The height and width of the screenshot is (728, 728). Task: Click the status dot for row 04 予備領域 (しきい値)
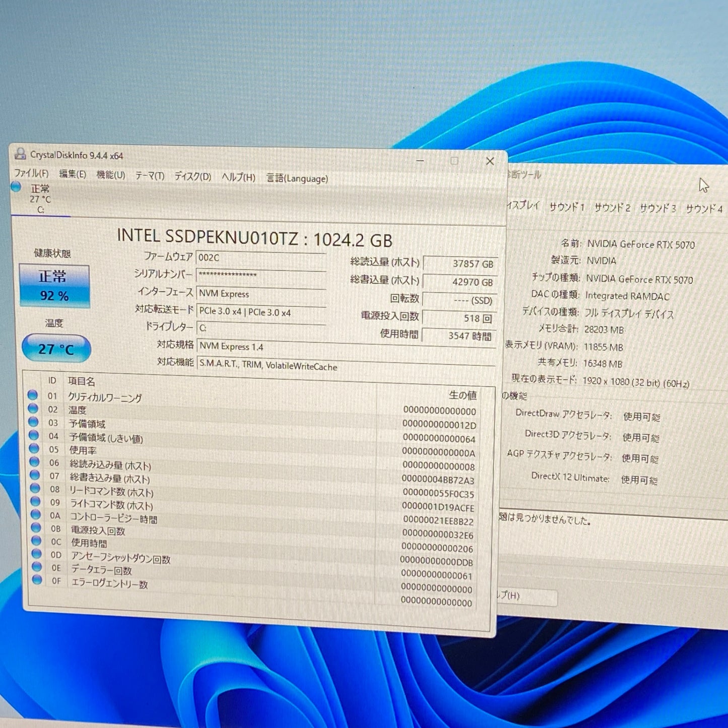pos(34,435)
